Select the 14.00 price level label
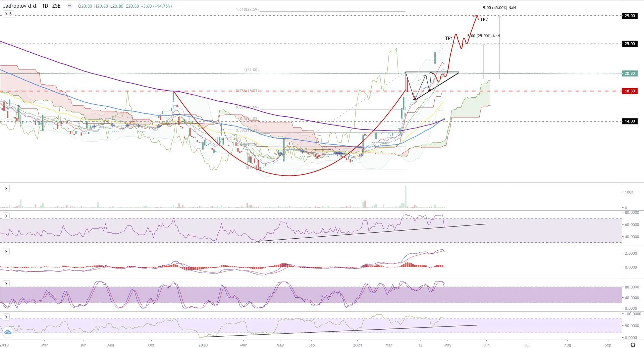Screen dimensions: 644x348 629,121
